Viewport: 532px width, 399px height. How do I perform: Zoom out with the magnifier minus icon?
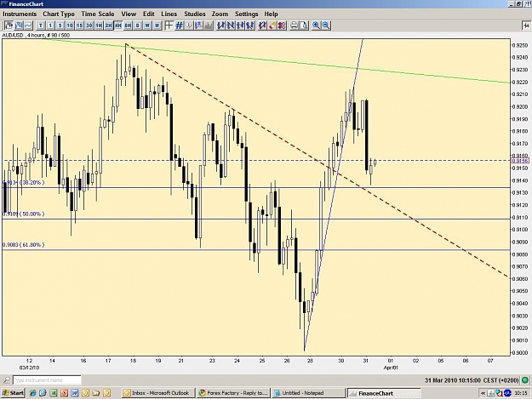tap(326, 26)
